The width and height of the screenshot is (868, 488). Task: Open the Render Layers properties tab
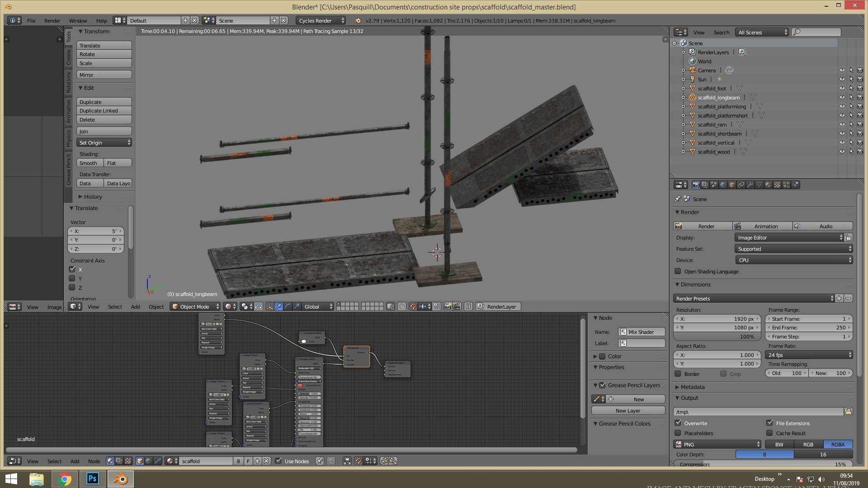point(705,185)
